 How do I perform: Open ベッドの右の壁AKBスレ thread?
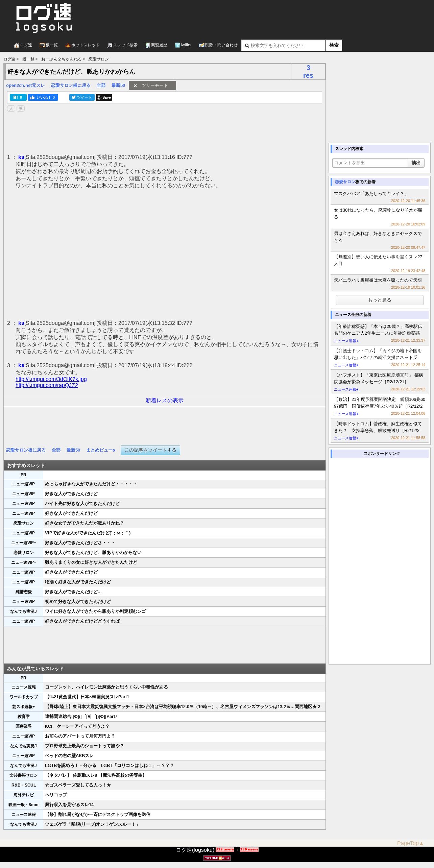pos(69,756)
